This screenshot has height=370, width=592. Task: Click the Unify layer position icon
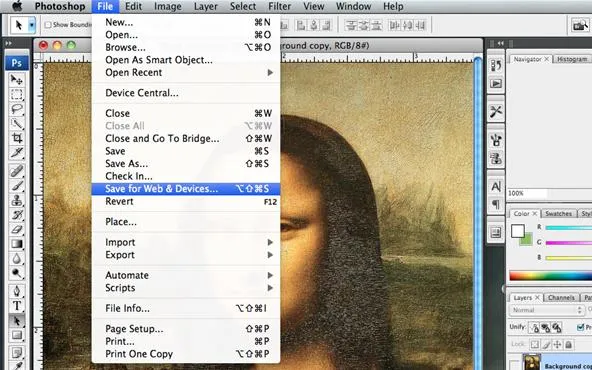click(x=534, y=327)
